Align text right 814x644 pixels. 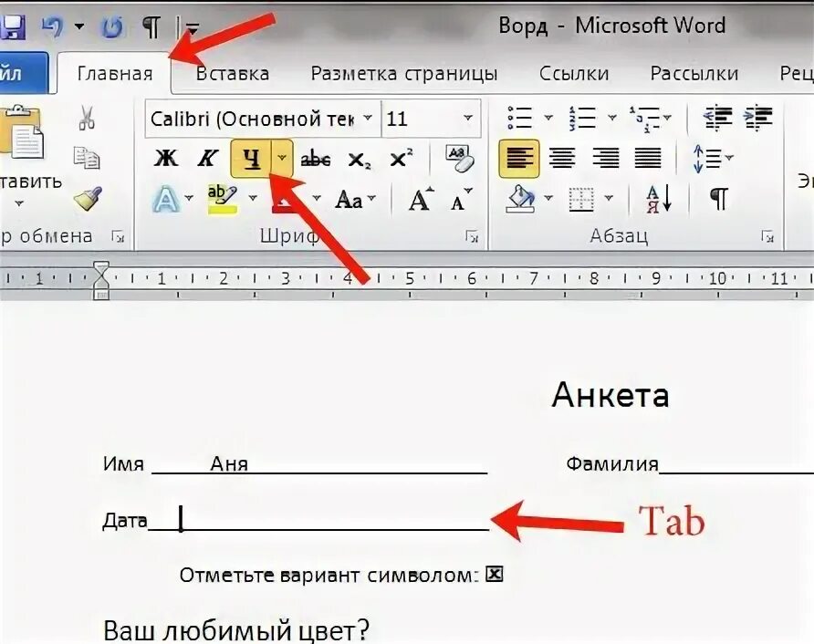click(x=605, y=159)
